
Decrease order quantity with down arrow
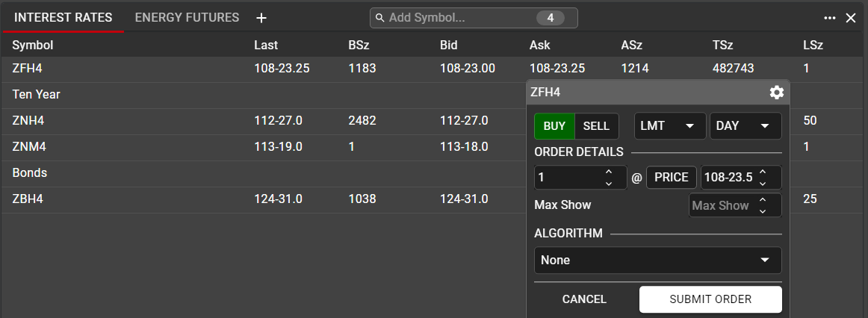(x=609, y=183)
